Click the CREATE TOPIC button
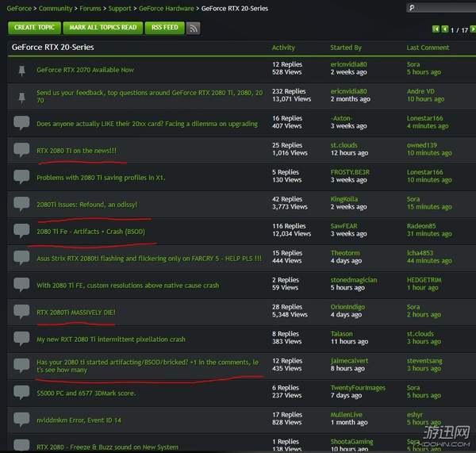Screen dimensions: 476x453 coord(34,28)
